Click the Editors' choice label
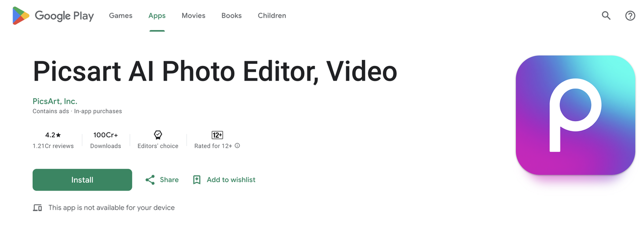Screen dimensions: 644x246 (x=158, y=146)
